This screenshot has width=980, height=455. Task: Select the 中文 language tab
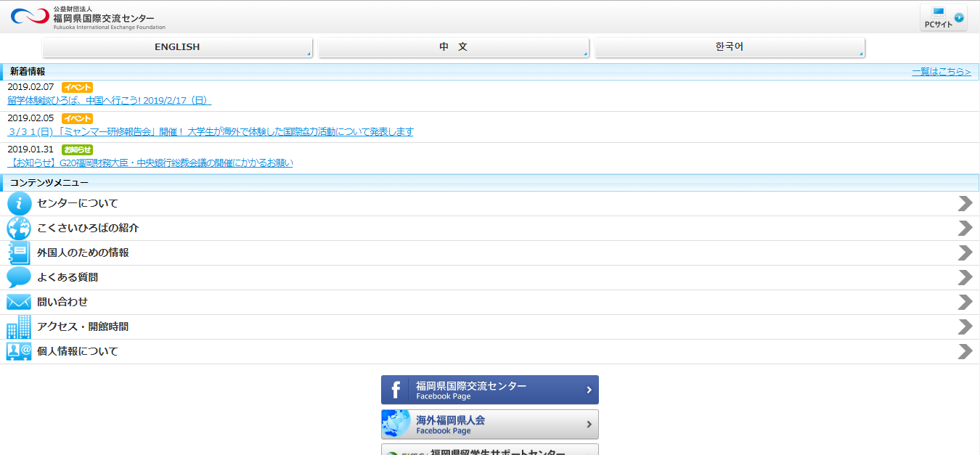pyautogui.click(x=453, y=47)
